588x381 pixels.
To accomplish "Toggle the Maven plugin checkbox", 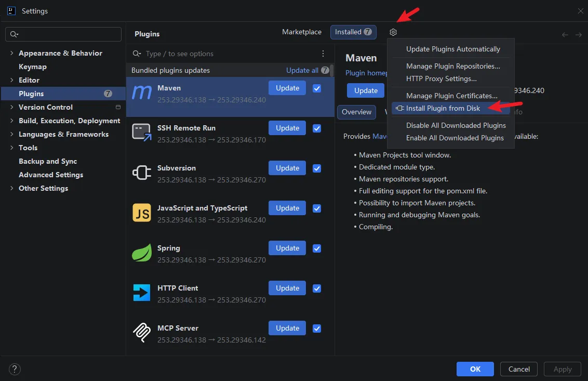I will (317, 88).
